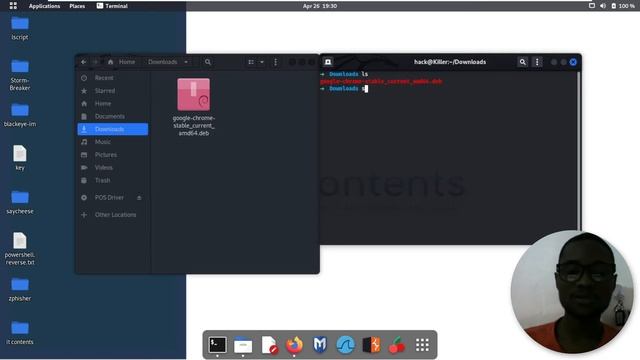Image resolution: width=640 pixels, height=360 pixels.
Task: Show all applications grid in dock
Action: (x=422, y=345)
